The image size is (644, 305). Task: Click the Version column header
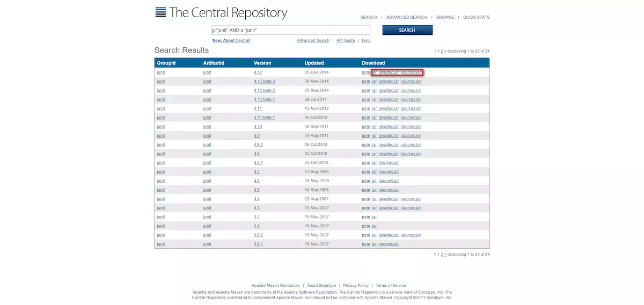(x=262, y=63)
